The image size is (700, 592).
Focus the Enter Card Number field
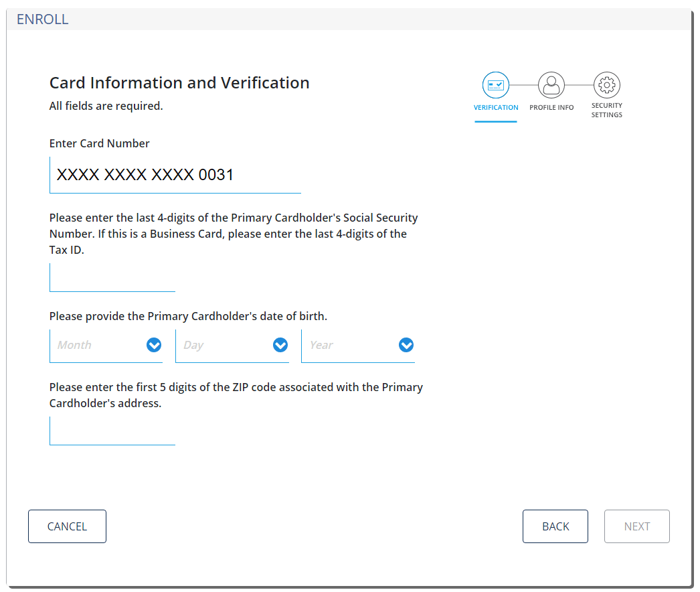[175, 175]
